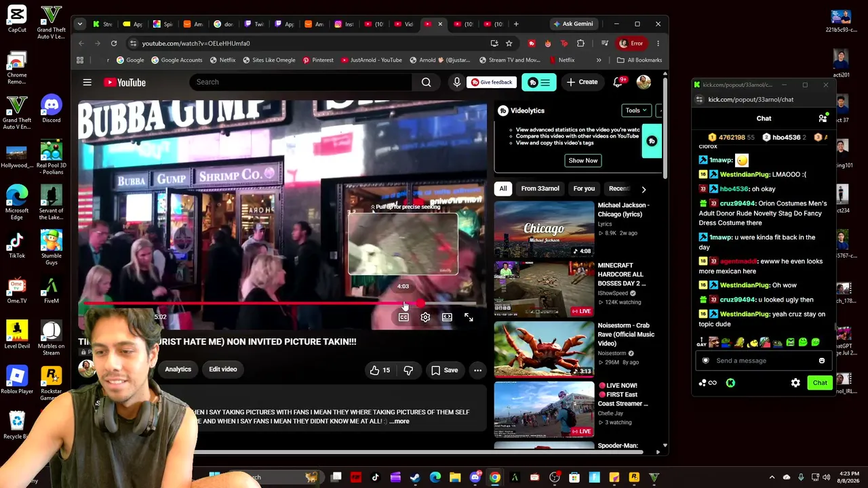Open the Pinterest bookmark
Image resolution: width=868 pixels, height=488 pixels.
(318, 60)
